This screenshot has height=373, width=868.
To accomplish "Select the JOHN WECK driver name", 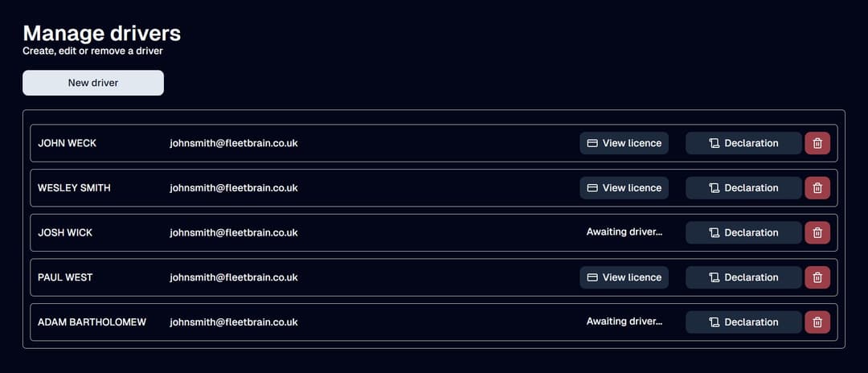I will (x=68, y=143).
